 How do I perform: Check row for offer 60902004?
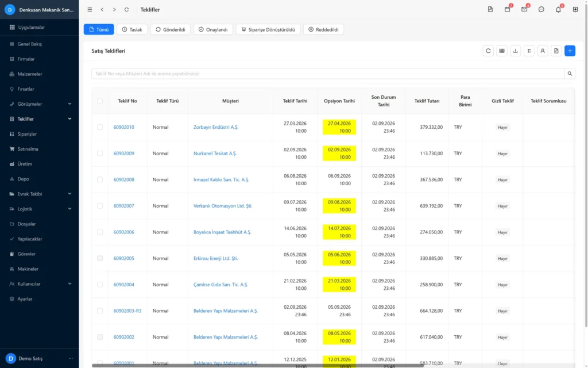(x=100, y=285)
